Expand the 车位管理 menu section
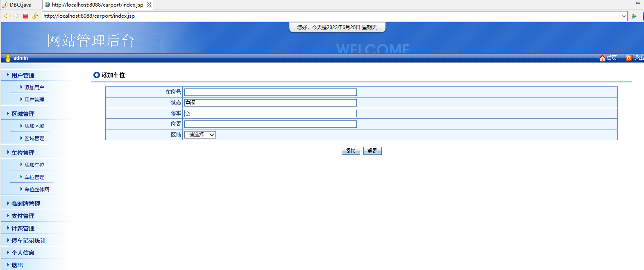This screenshot has height=270, width=644. [x=23, y=153]
